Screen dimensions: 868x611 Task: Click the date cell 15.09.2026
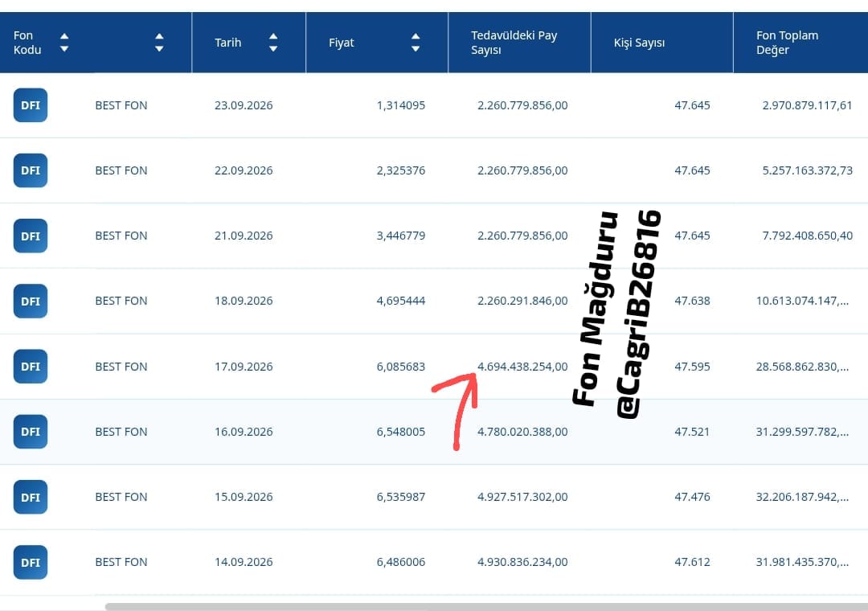244,497
